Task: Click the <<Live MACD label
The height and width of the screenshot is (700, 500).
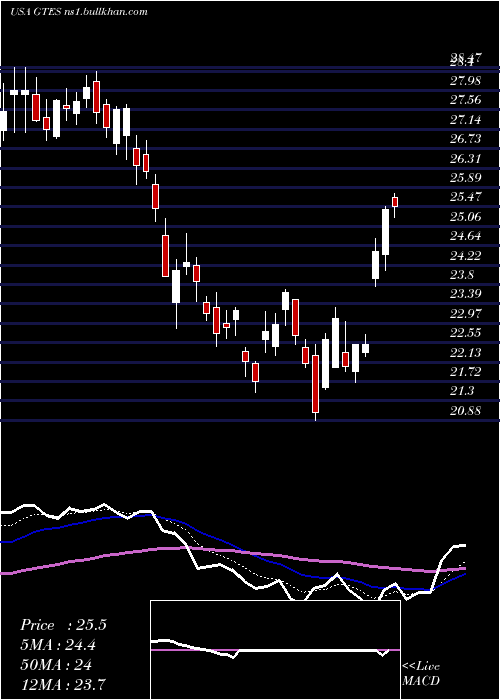Action: pyautogui.click(x=421, y=674)
